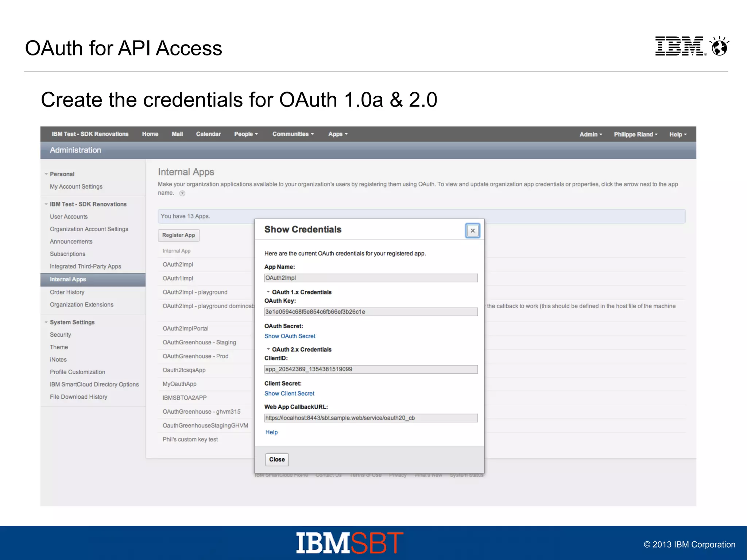Collapse the OAuth 2.x Credentials section
Viewport: 747px width, 560px height.
click(268, 349)
